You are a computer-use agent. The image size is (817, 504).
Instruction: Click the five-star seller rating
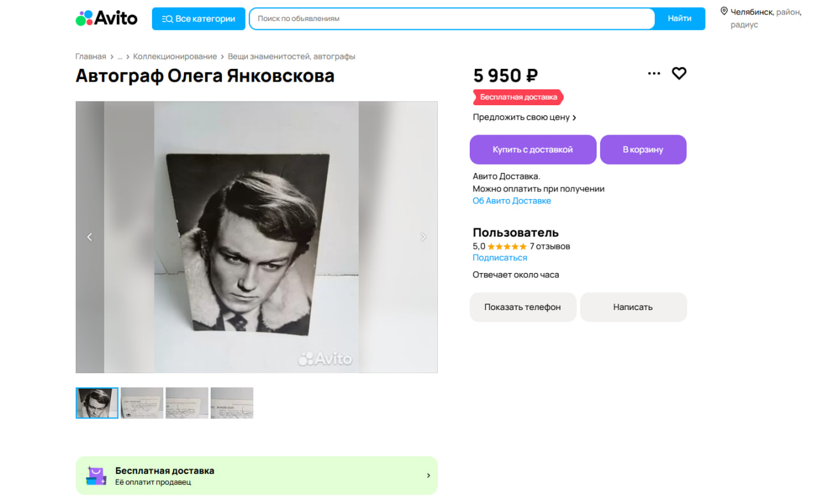pyautogui.click(x=507, y=246)
